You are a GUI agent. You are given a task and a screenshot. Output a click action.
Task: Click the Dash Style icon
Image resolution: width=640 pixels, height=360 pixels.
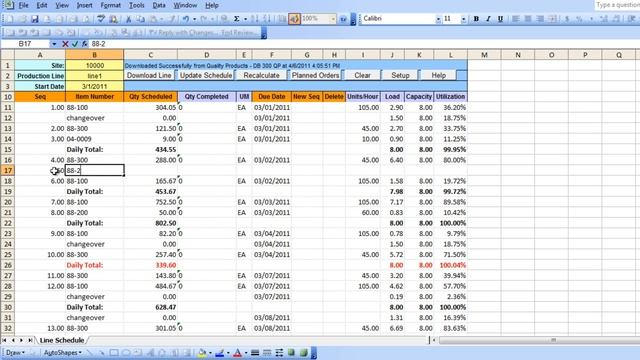pyautogui.click(x=267, y=353)
